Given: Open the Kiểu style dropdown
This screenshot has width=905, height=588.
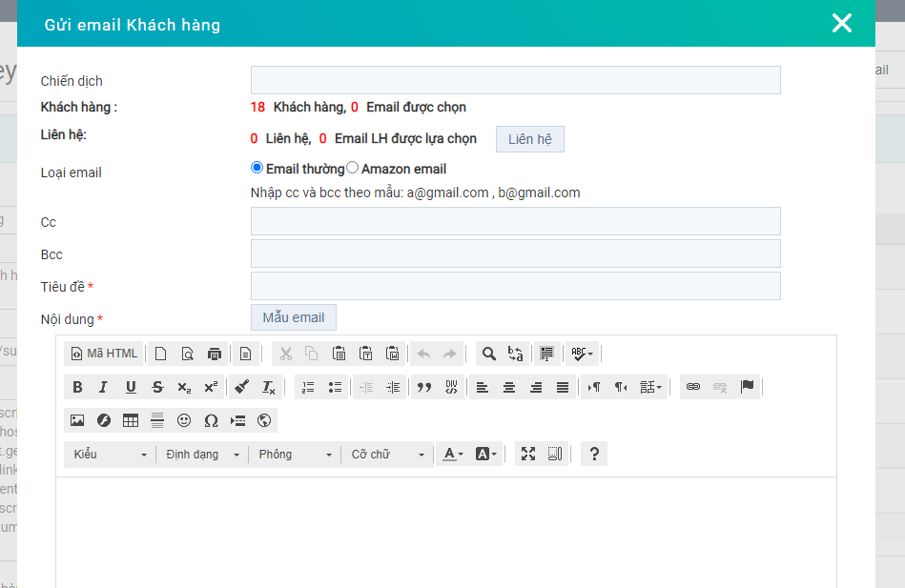Looking at the screenshot, I should coord(111,455).
